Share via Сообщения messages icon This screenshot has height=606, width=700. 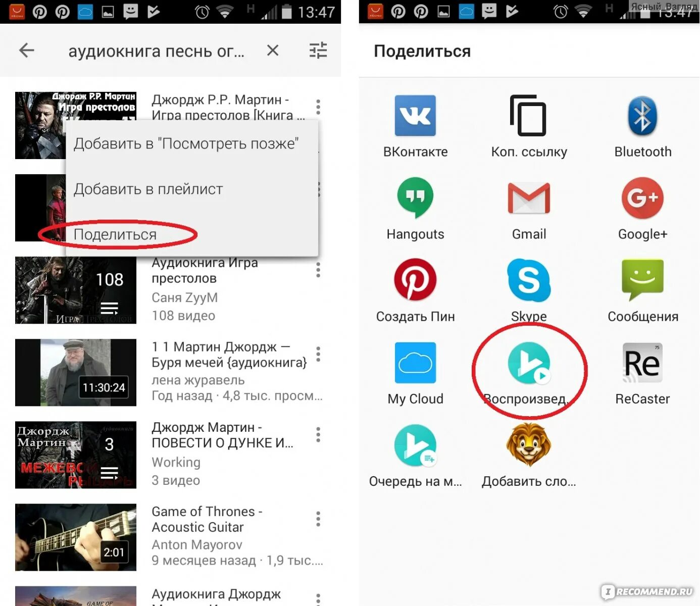pyautogui.click(x=642, y=280)
